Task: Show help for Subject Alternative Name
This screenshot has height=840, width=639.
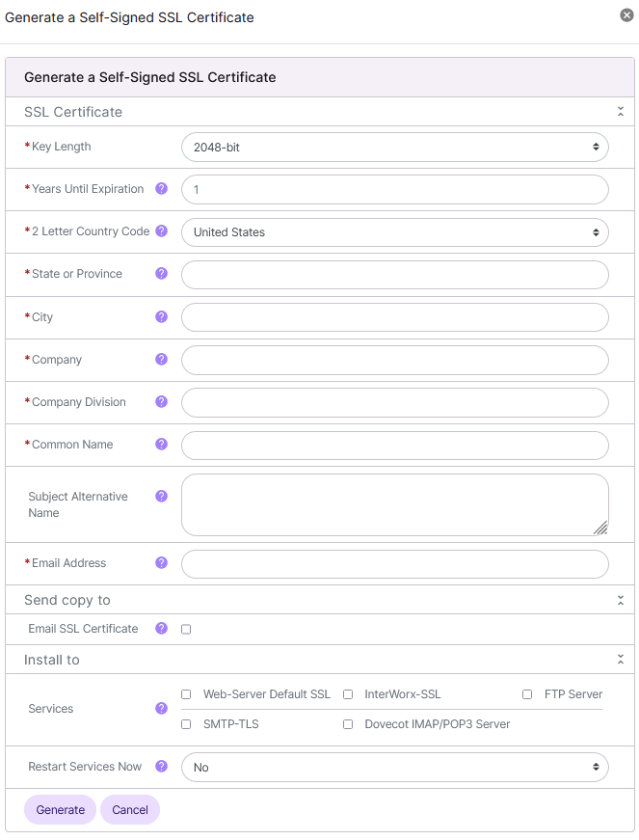Action: [161, 496]
